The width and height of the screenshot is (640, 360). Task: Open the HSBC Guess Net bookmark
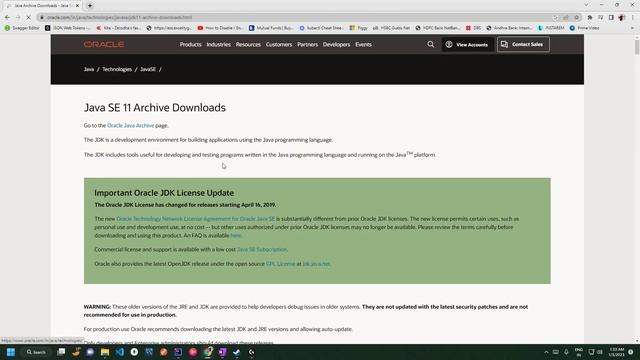pyautogui.click(x=391, y=28)
